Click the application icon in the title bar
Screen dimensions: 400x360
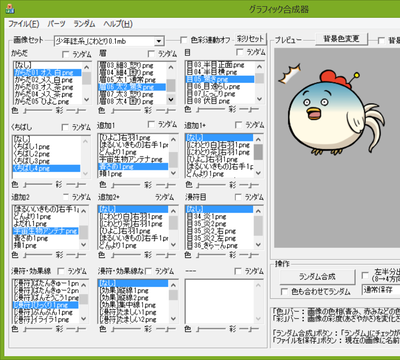[10, 9]
